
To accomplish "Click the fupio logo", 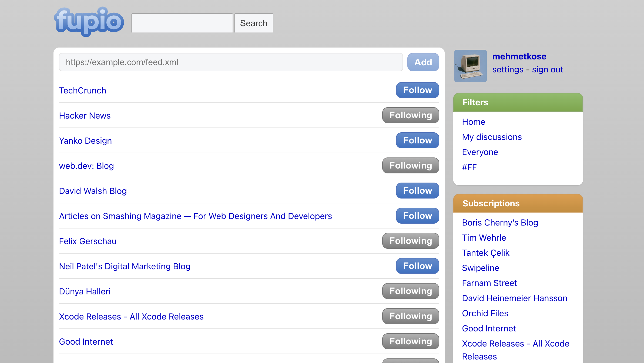I will (89, 22).
